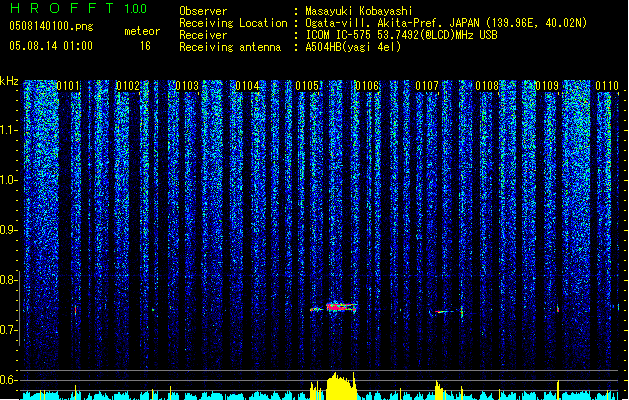Click the HROFFT 1.0.0 title text
The width and height of the screenshot is (629, 400).
pyautogui.click(x=79, y=8)
